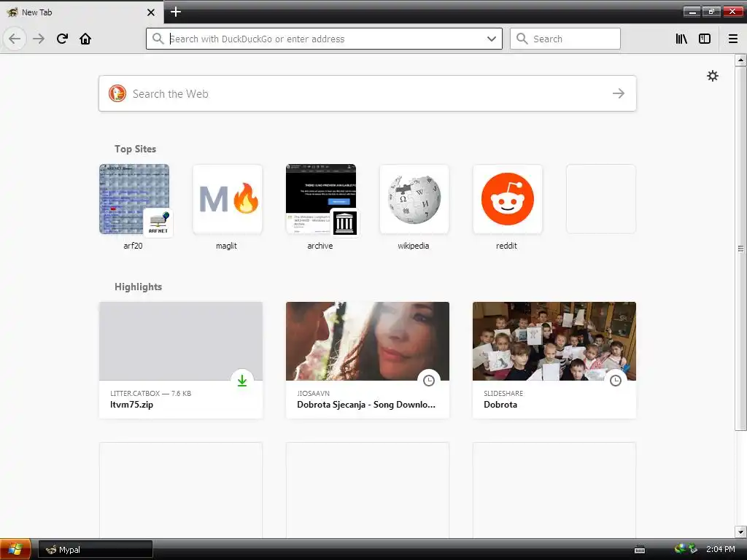The width and height of the screenshot is (747, 560).
Task: Click the magnifier in the address bar
Action: point(158,39)
